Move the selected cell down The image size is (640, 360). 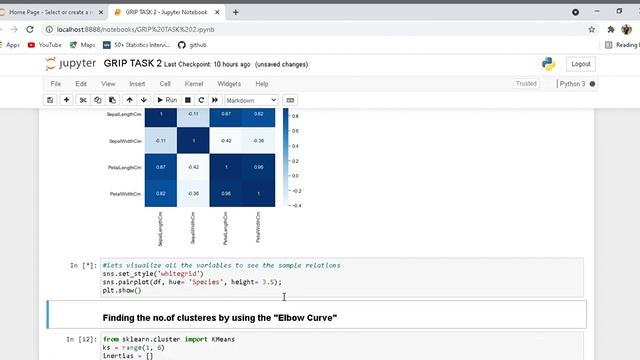coord(144,100)
